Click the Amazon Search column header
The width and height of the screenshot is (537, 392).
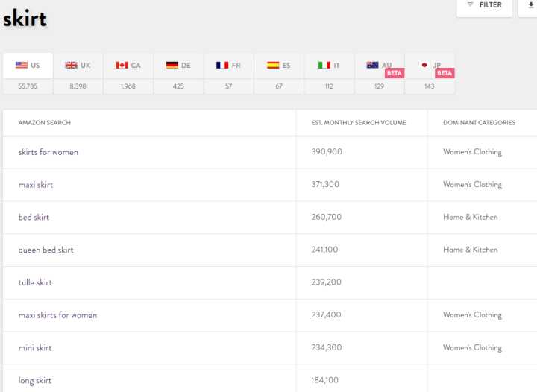[45, 123]
